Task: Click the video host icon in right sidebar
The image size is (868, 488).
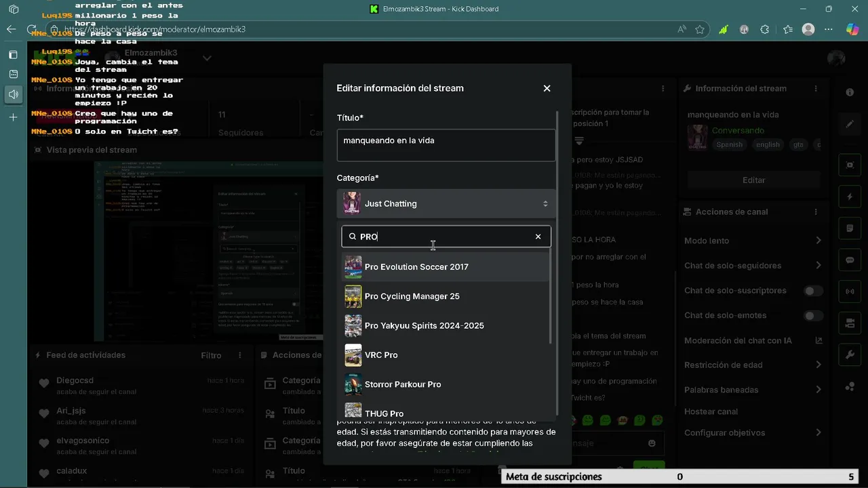Action: pyautogui.click(x=850, y=323)
